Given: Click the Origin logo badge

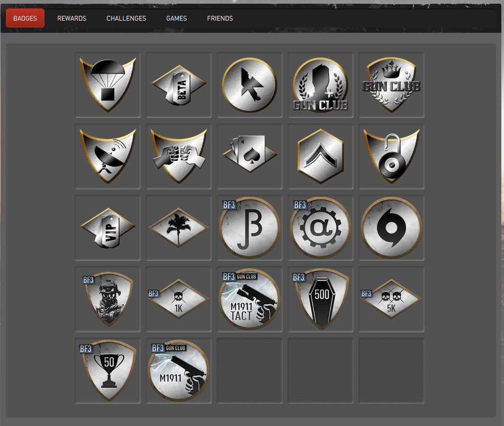Looking at the screenshot, I should tap(392, 228).
